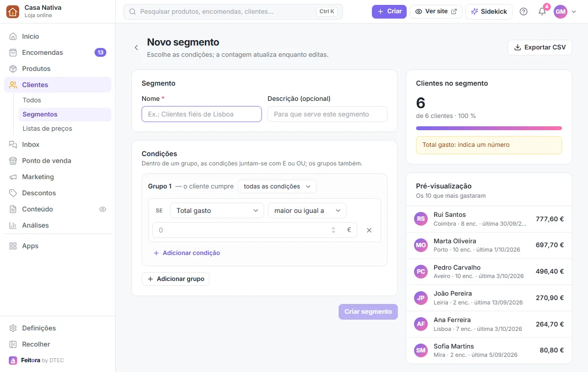Remove the condition with the X icon
588x372 pixels.
pyautogui.click(x=369, y=230)
